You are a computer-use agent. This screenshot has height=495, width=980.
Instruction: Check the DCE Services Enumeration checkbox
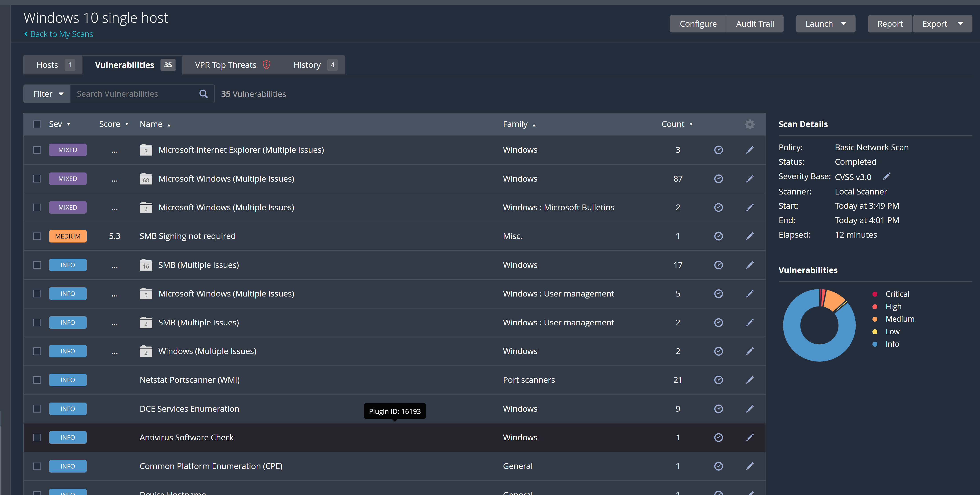pyautogui.click(x=37, y=409)
